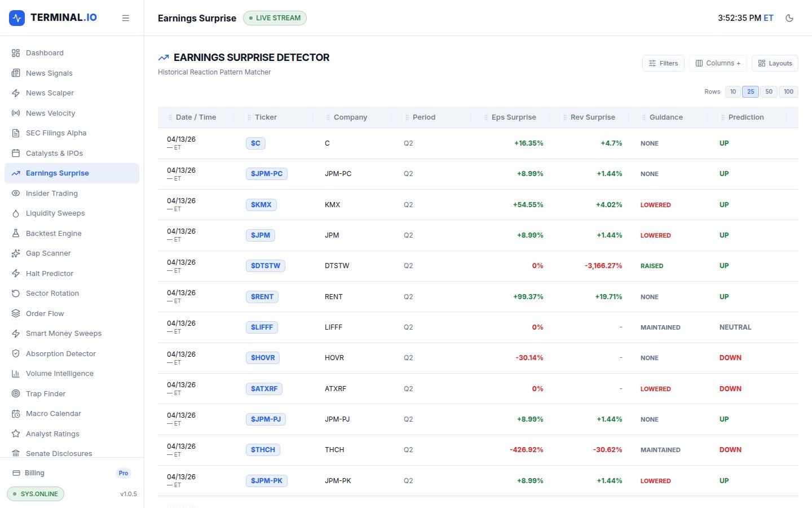Click the Liquidity Sweeps droplet icon
This screenshot has height=508, width=812.
[16, 213]
